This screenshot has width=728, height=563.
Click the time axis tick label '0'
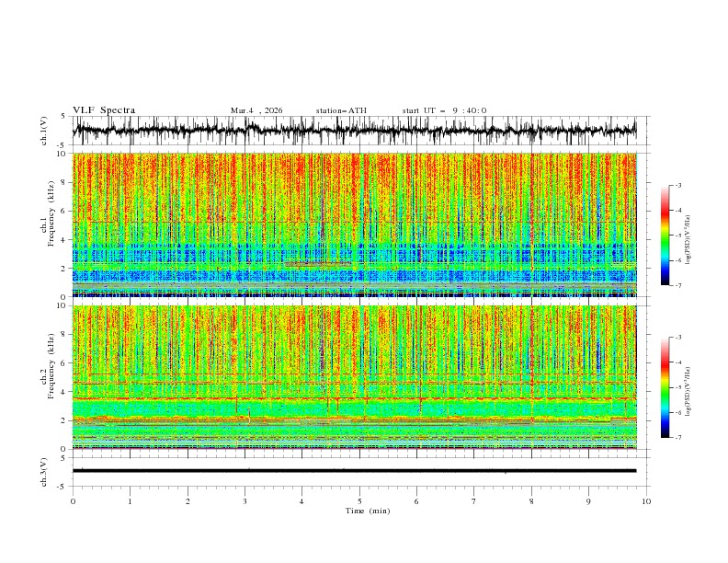pos(73,501)
